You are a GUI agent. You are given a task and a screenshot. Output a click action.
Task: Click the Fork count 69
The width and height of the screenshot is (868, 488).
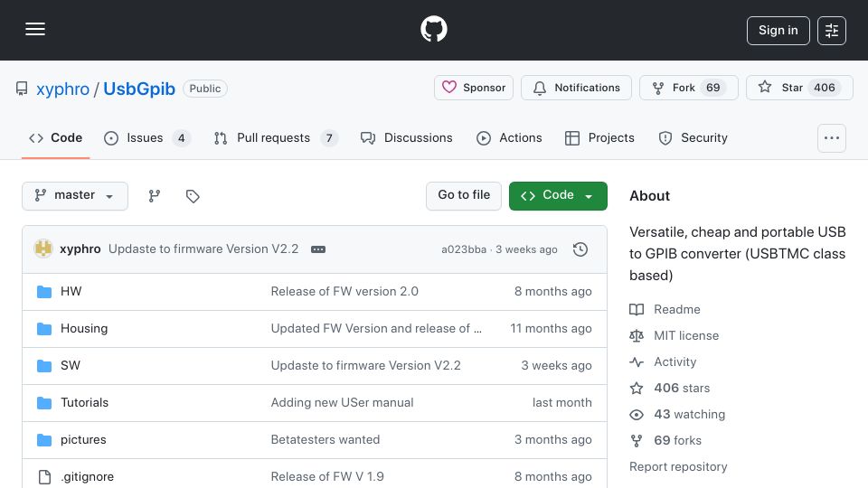713,88
